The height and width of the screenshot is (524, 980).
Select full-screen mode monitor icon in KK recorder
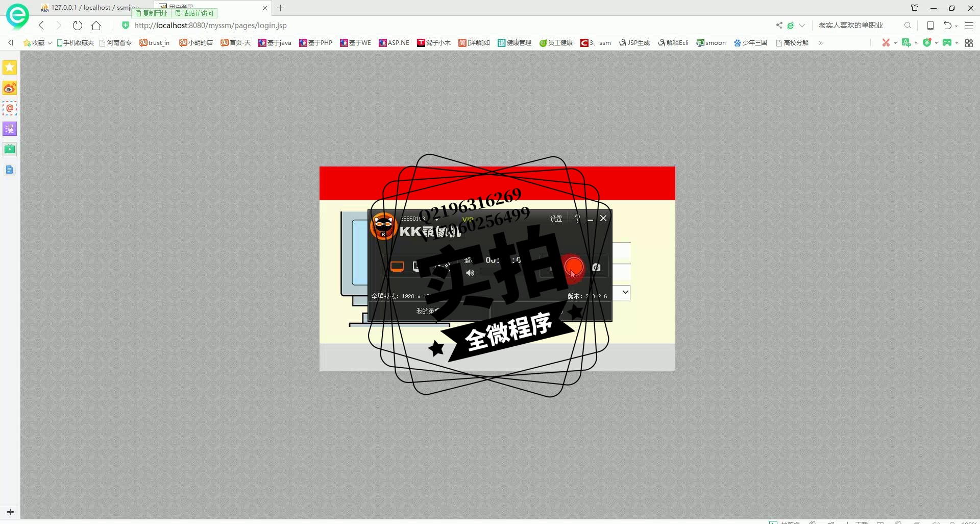397,266
